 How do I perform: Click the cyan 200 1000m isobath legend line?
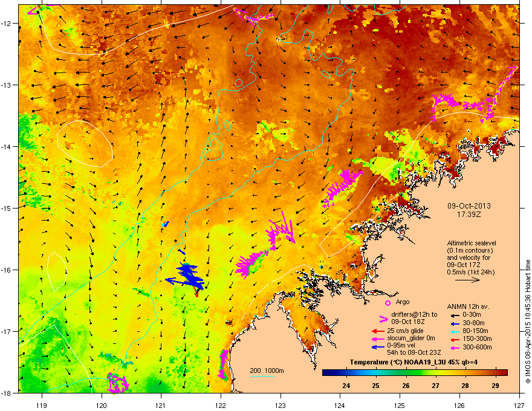pos(262,376)
